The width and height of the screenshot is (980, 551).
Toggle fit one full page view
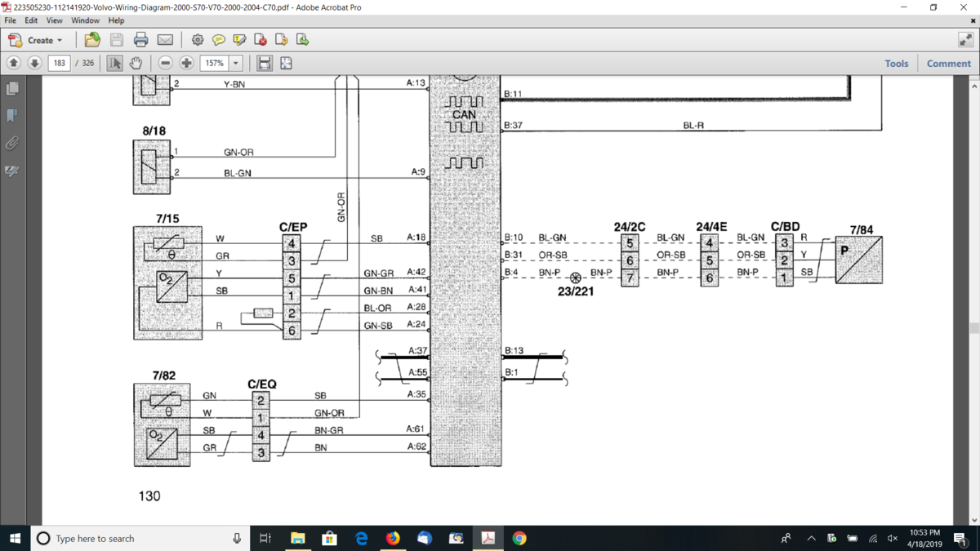coord(286,63)
